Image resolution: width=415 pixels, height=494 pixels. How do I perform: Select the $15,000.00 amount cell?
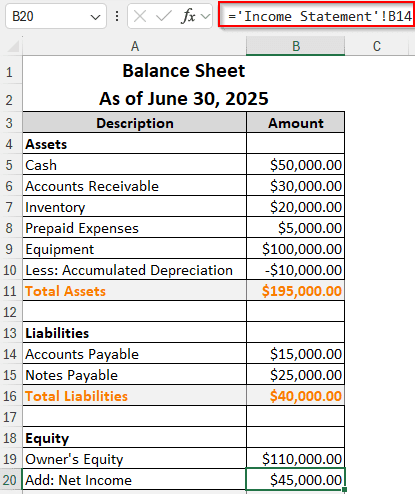pyautogui.click(x=296, y=354)
